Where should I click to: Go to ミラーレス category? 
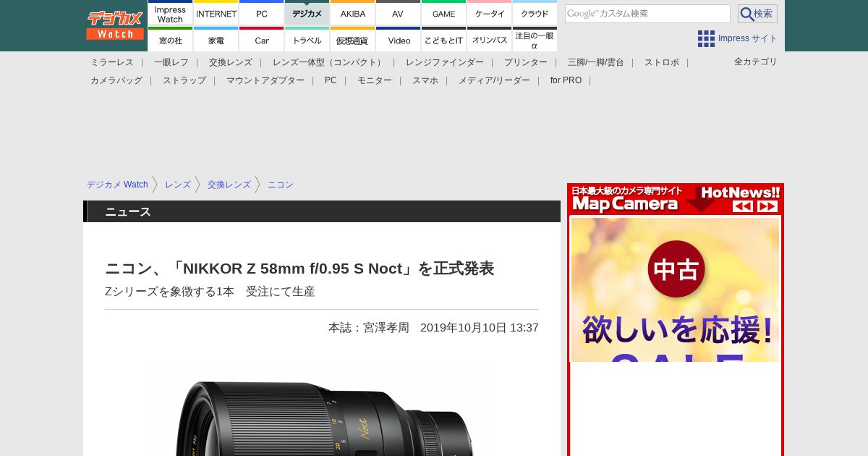[112, 62]
